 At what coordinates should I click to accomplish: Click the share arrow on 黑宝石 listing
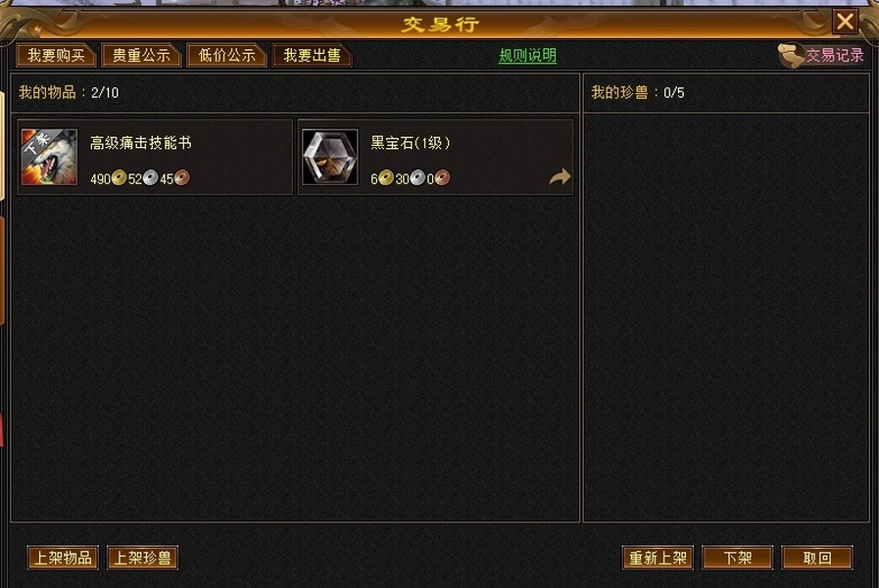[560, 177]
